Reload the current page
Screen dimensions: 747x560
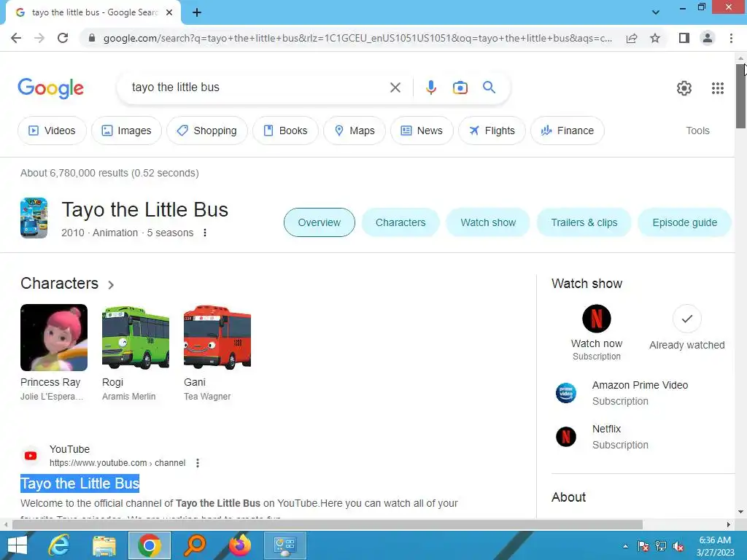point(63,38)
